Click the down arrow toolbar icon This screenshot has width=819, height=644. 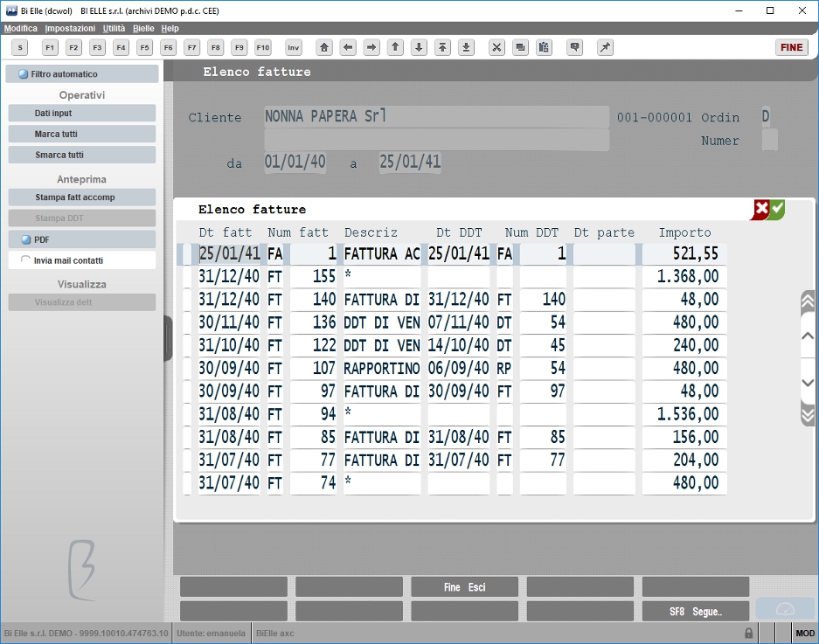[419, 47]
